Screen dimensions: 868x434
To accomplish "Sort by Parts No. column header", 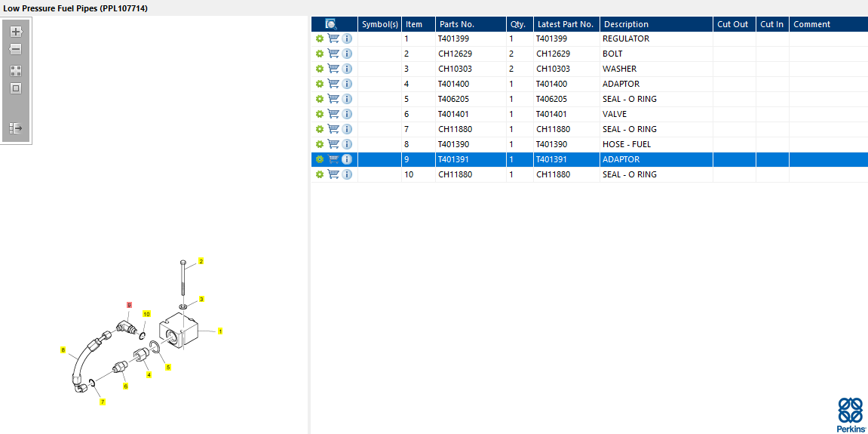I will (x=471, y=24).
